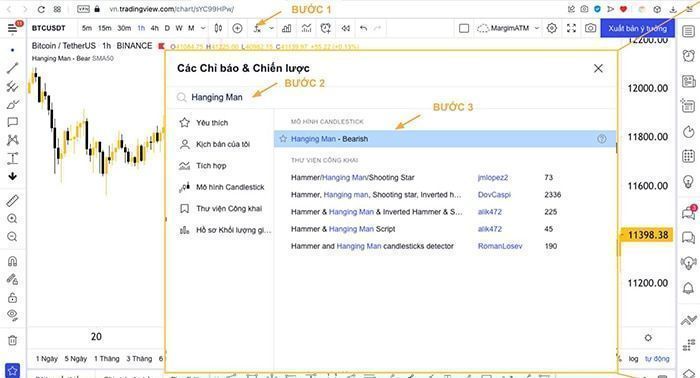This screenshot has width=700, height=378.
Task: Open chart settings gear in toolbar
Action: pos(552,29)
